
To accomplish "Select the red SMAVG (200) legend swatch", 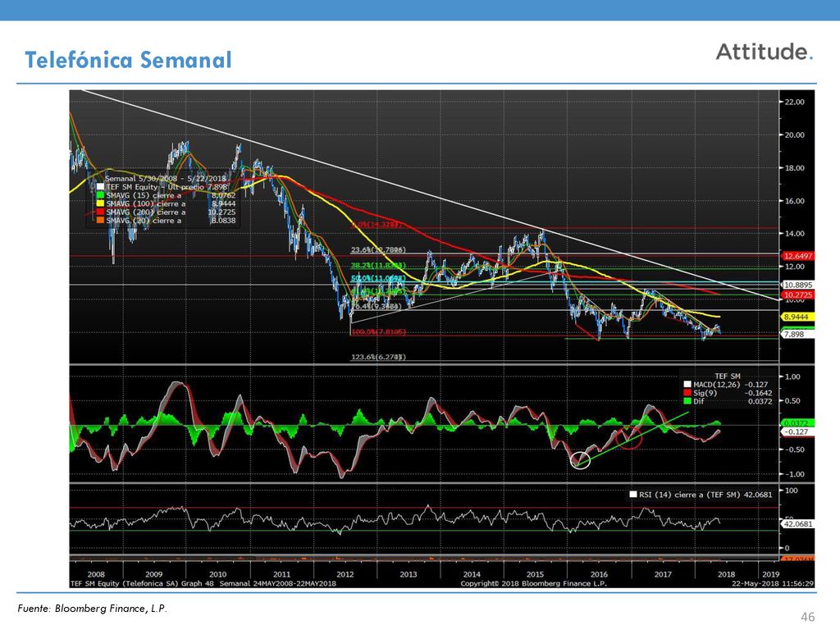I will pyautogui.click(x=99, y=212).
